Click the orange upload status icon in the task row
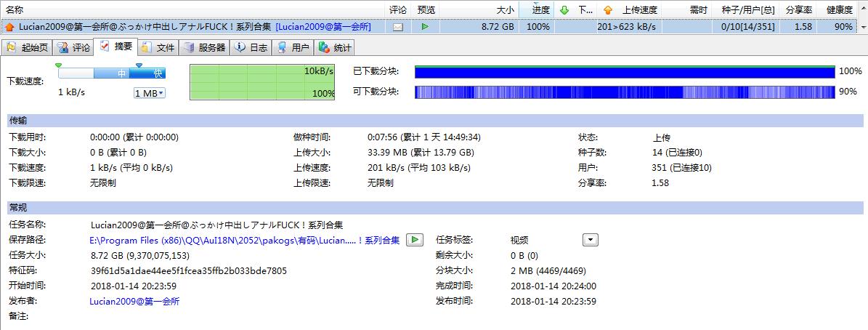The image size is (868, 330). point(9,27)
